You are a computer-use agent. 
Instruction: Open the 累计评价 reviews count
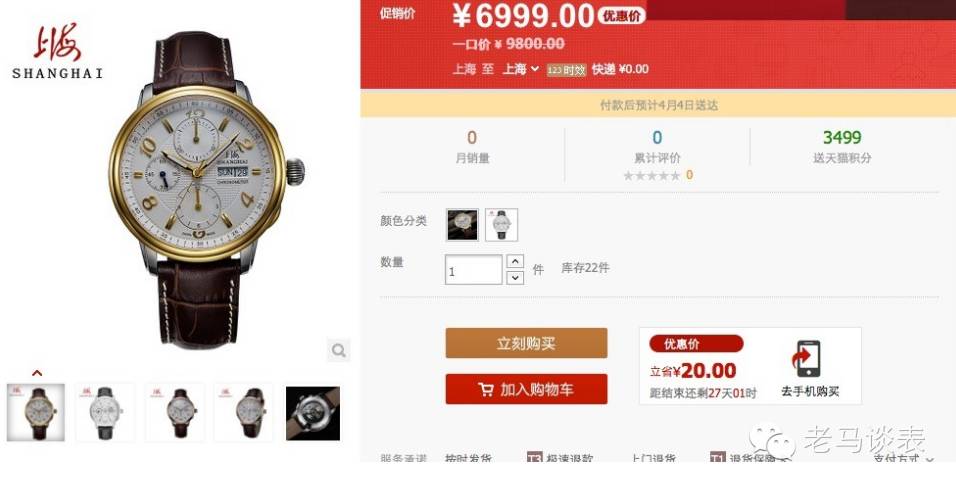point(657,137)
